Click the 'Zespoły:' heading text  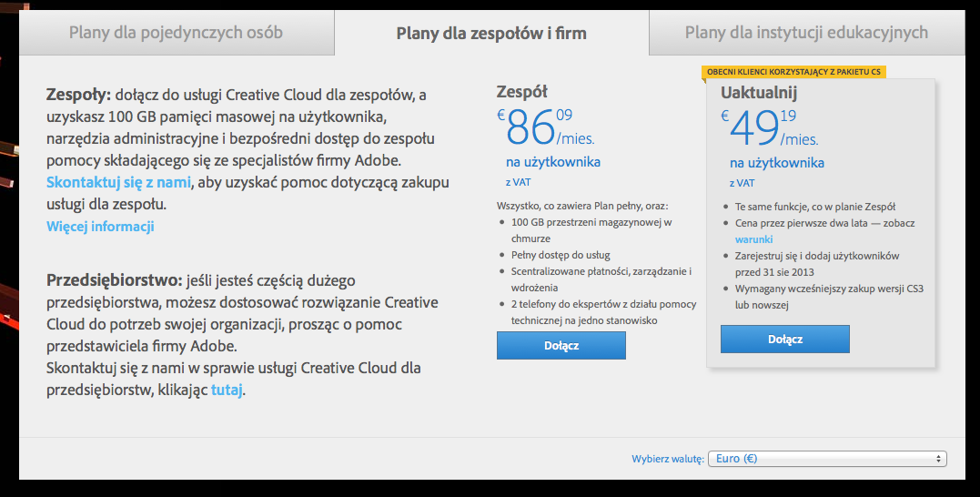tap(79, 95)
